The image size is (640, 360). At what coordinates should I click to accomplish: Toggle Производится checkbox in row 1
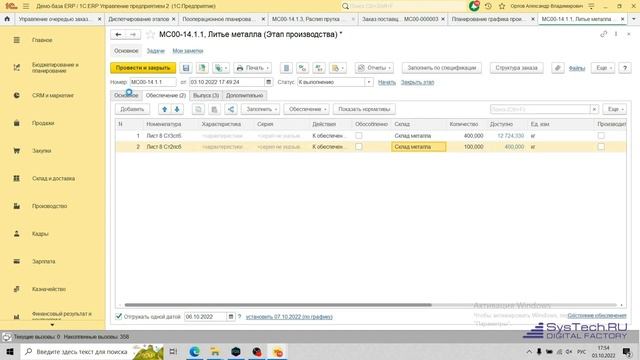tap(601, 136)
